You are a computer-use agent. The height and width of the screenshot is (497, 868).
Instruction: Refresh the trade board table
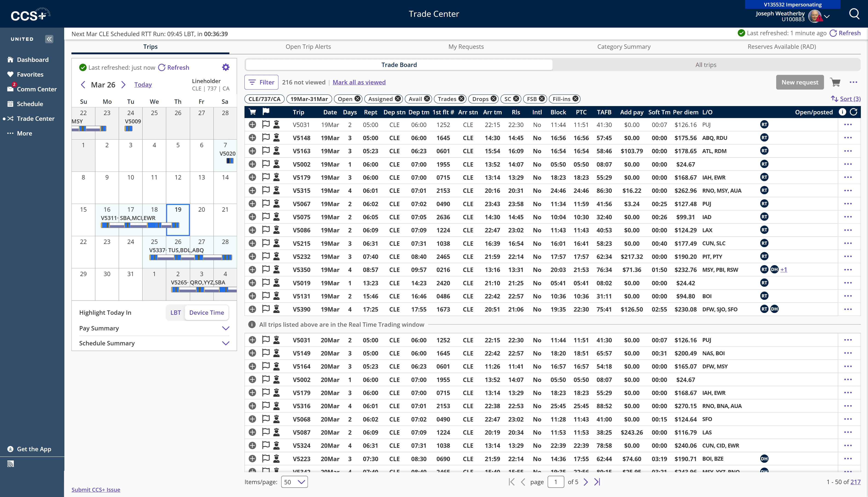pos(853,112)
